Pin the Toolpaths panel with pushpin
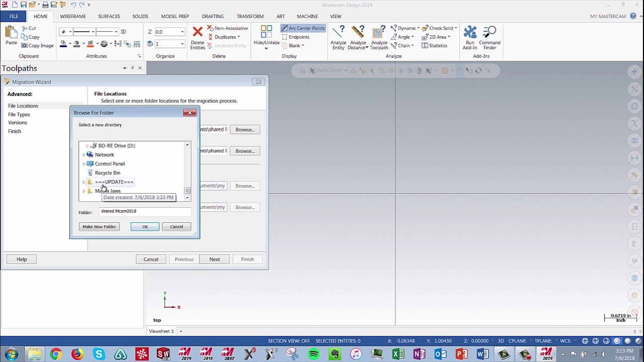Screen dimensions: 644x362 [132, 68]
